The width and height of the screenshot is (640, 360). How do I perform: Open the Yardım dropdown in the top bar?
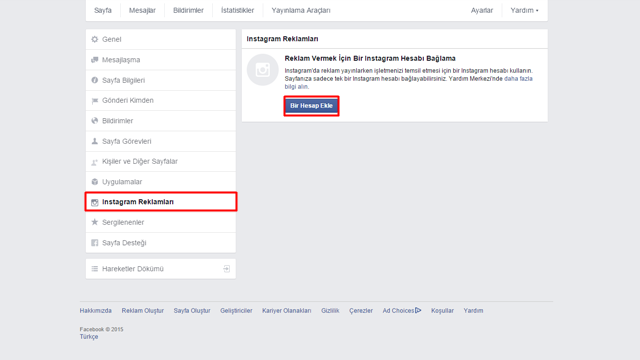(524, 10)
